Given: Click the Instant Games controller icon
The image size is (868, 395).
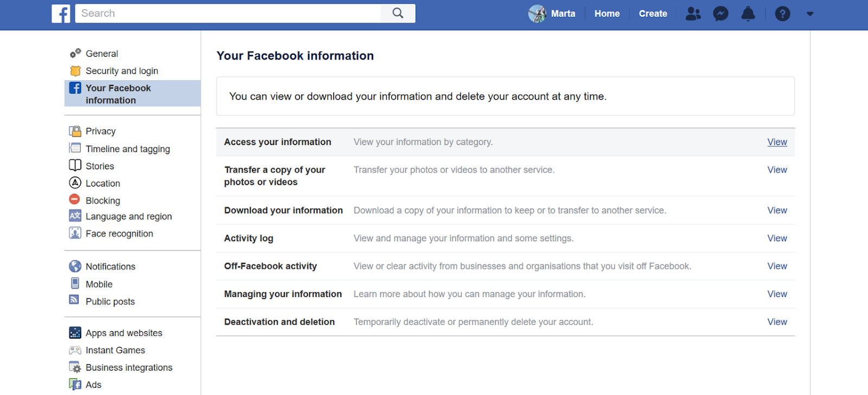Looking at the screenshot, I should click(75, 350).
